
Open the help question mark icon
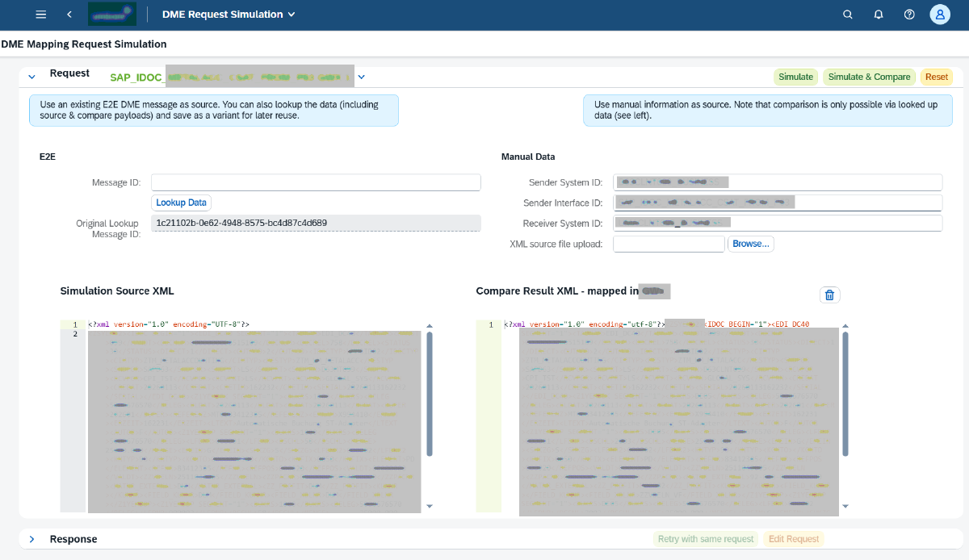click(x=909, y=15)
